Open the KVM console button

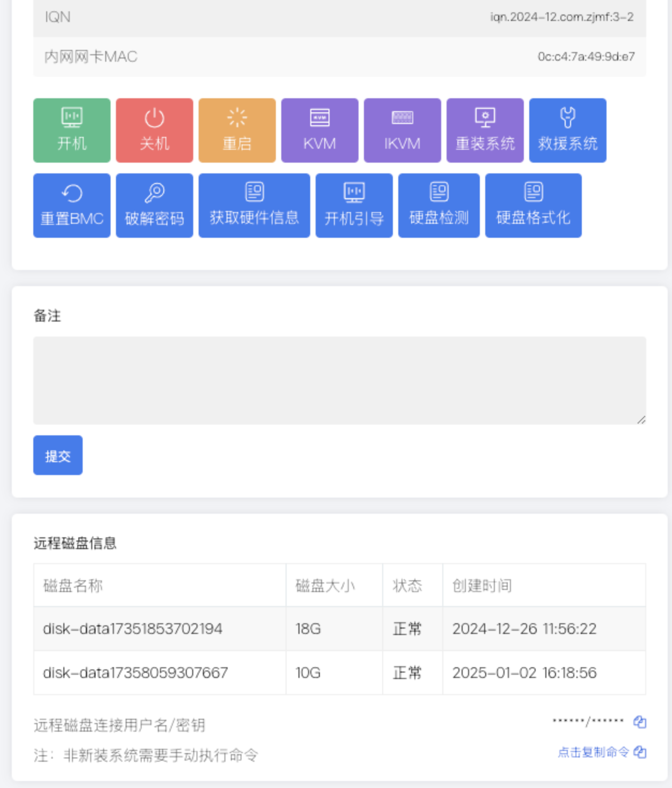coord(320,130)
